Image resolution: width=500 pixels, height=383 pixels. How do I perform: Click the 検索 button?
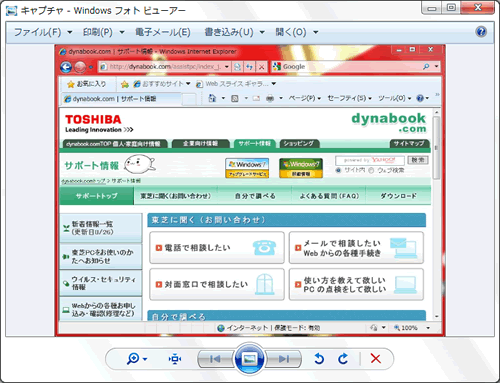pos(418,160)
